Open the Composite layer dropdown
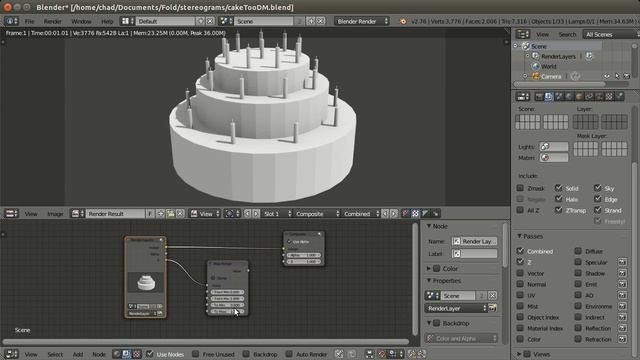Viewport: 640px width, 360px height. (317, 213)
